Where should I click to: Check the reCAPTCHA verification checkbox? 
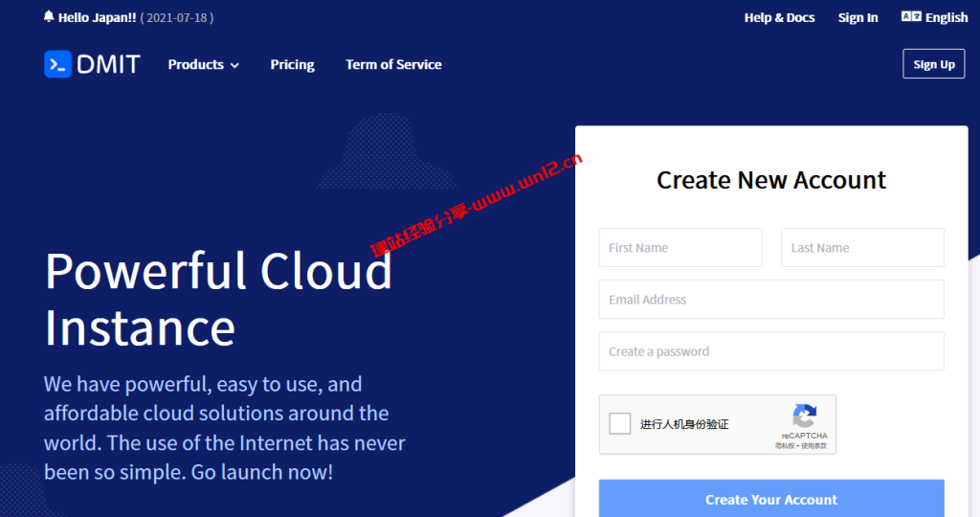pos(620,423)
